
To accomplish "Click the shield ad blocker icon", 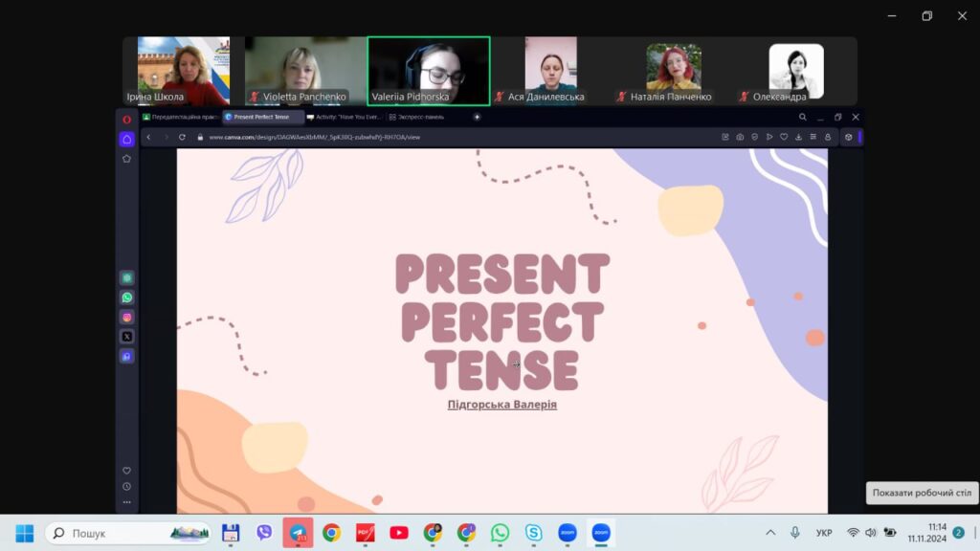I will pyautogui.click(x=754, y=137).
